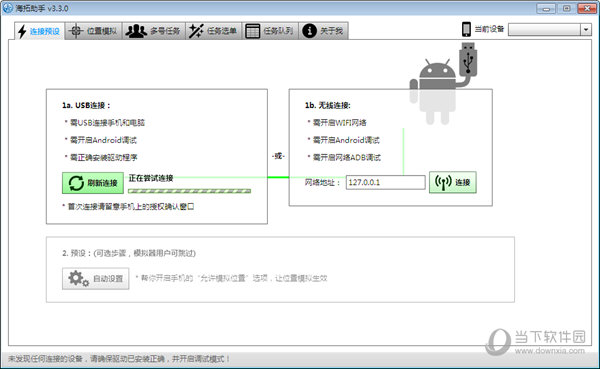Image resolution: width=600 pixels, height=369 pixels.
Task: Click the 正在尝试连接 status text
Action: coord(151,178)
